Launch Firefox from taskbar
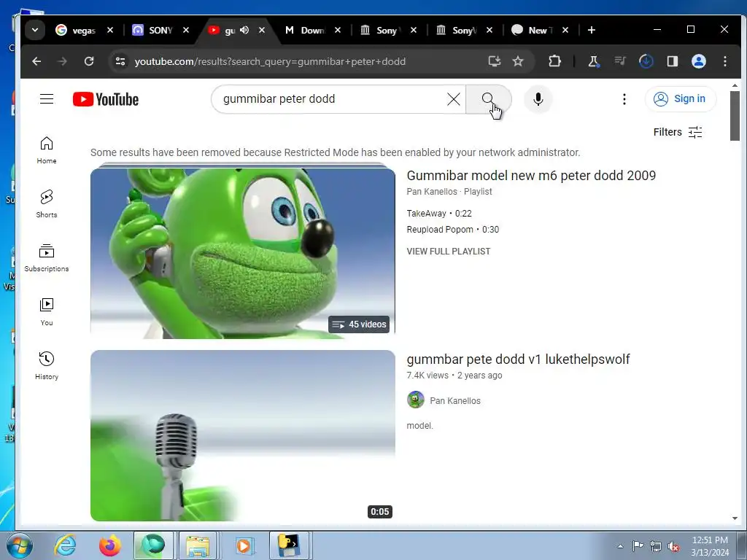The width and height of the screenshot is (747, 560). [109, 546]
